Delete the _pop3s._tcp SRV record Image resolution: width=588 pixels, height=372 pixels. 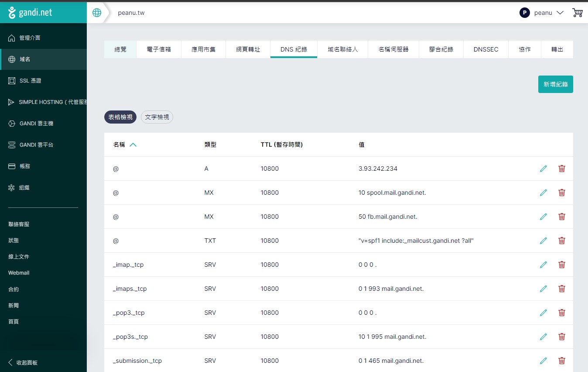pyautogui.click(x=562, y=337)
